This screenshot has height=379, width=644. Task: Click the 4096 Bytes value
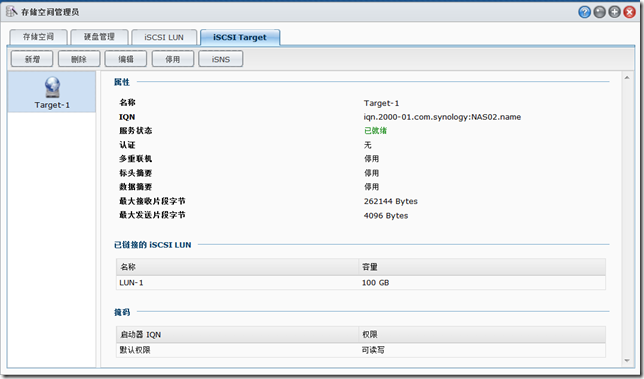386,216
